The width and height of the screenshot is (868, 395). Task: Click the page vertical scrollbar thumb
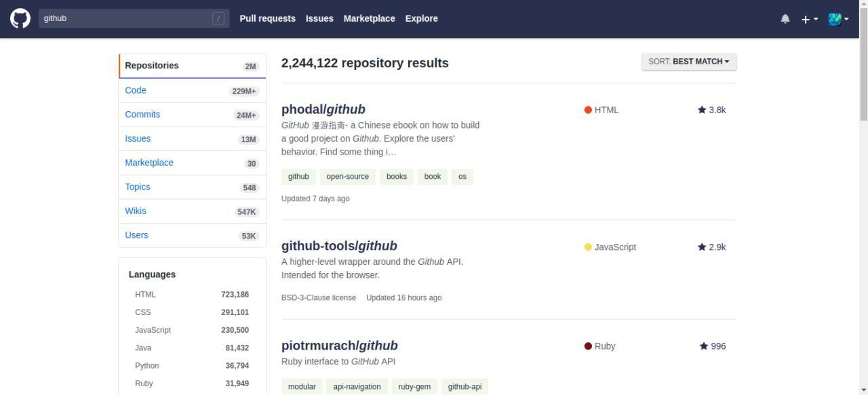pyautogui.click(x=863, y=63)
